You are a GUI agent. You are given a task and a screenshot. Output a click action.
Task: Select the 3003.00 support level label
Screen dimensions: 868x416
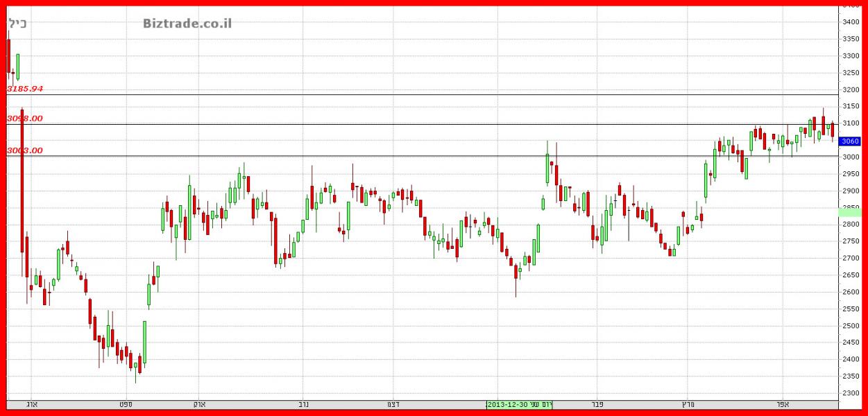pyautogui.click(x=25, y=150)
